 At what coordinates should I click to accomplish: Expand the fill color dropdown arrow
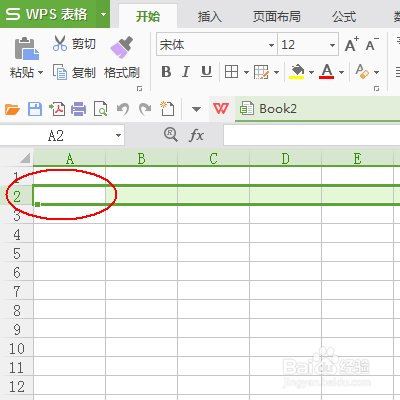coord(311,72)
